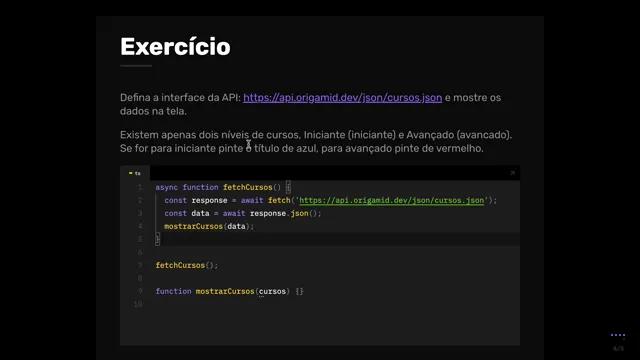Click the 'fetchCursos();' call on line 7

(x=187, y=265)
